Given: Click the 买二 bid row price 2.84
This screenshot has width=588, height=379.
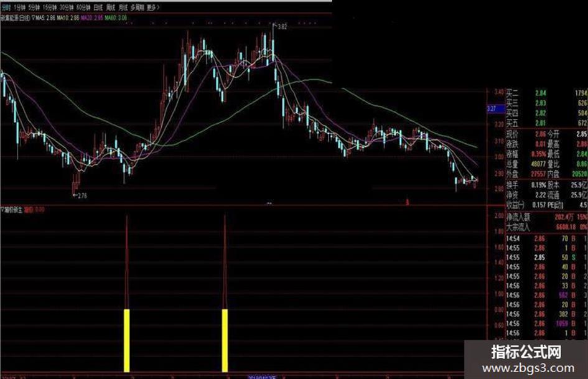Looking at the screenshot, I should pos(540,93).
